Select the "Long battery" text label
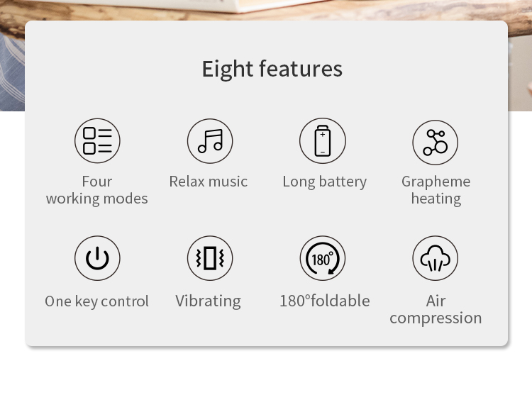Image resolution: width=532 pixels, height=395 pixels. click(324, 182)
